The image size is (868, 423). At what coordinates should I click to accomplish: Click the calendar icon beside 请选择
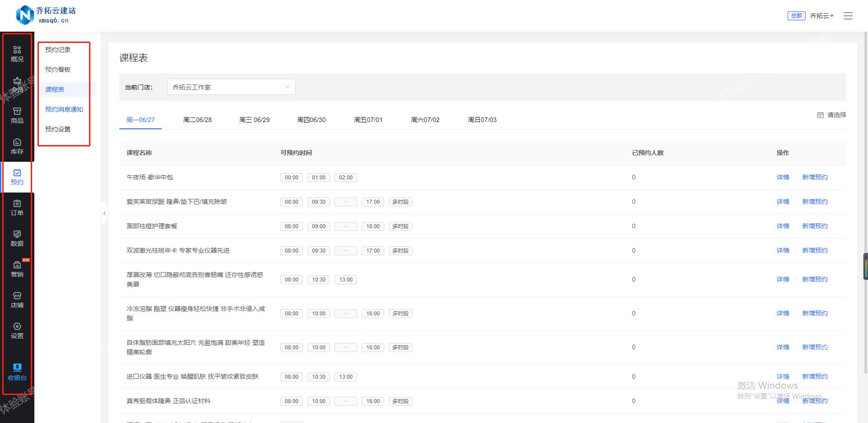tap(821, 115)
